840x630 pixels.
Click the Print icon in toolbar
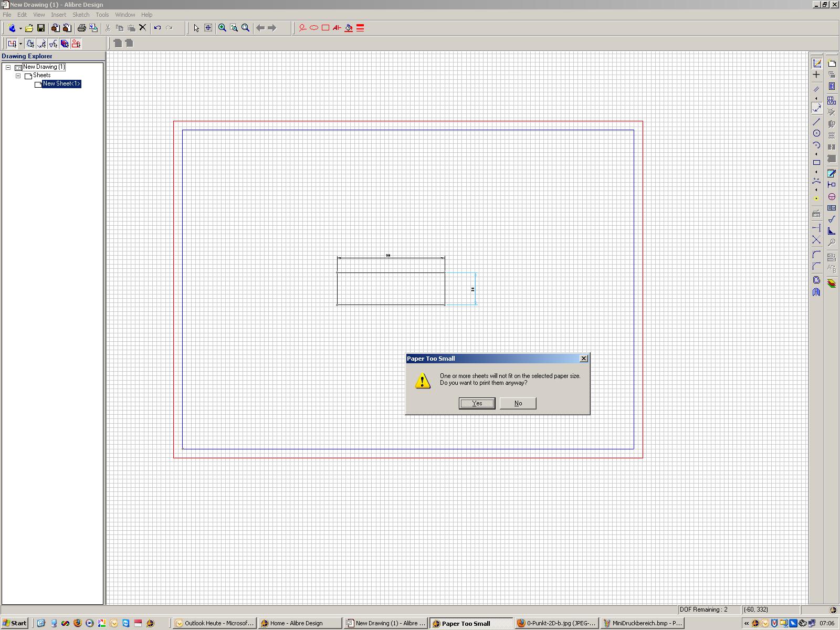point(81,28)
